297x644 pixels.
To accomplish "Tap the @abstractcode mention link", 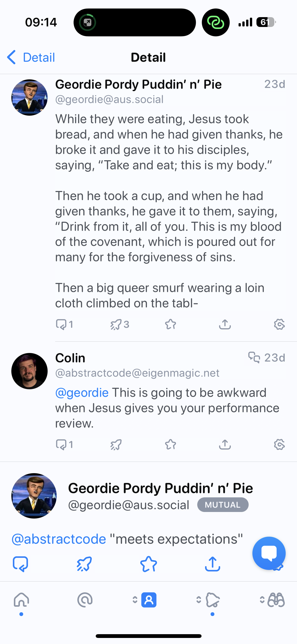I will (59, 539).
